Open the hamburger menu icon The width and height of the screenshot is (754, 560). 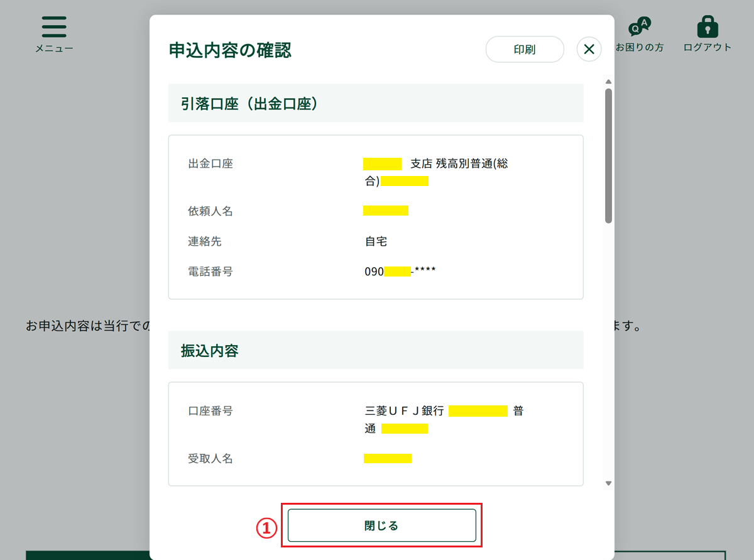click(54, 26)
